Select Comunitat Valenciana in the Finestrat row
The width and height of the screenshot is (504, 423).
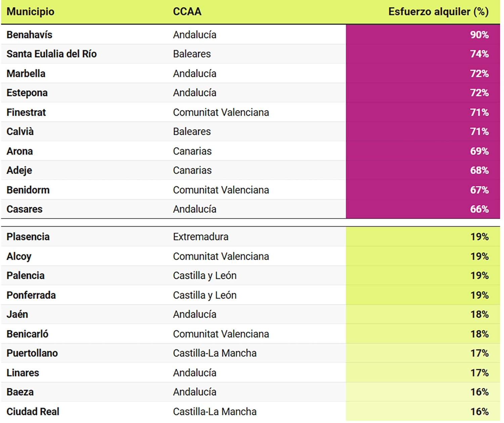[x=221, y=112]
